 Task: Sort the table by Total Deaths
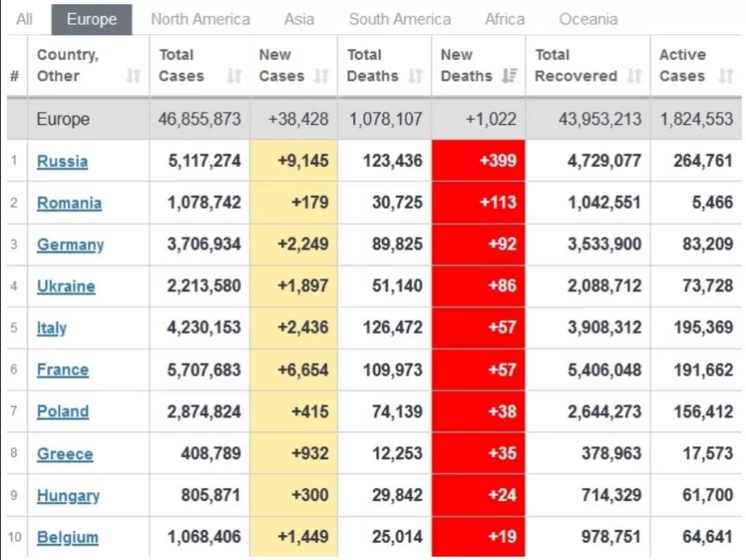pos(414,77)
